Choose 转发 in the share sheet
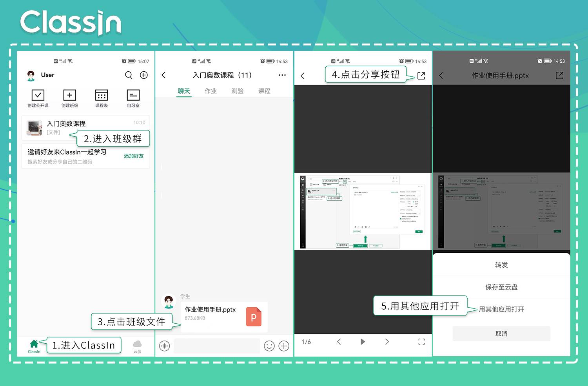This screenshot has height=386, width=588. (501, 265)
